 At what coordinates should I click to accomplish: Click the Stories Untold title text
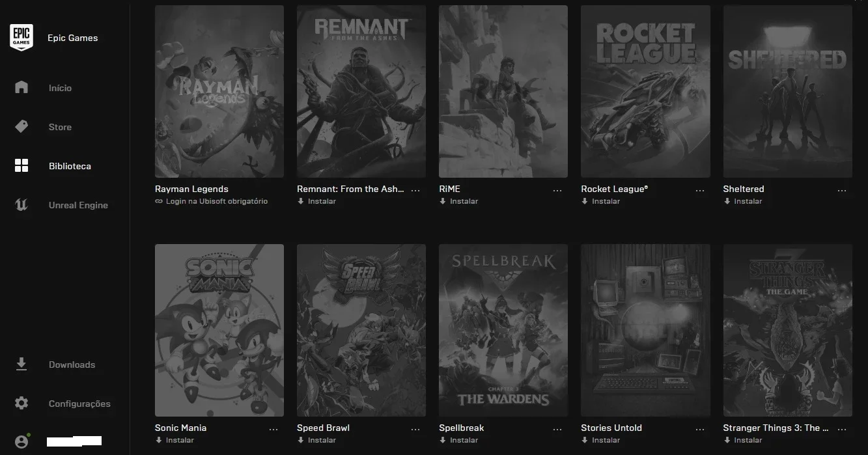tap(611, 428)
